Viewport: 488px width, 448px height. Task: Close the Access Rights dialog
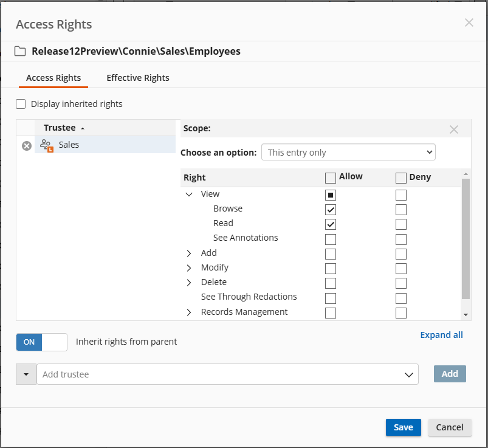coord(469,22)
